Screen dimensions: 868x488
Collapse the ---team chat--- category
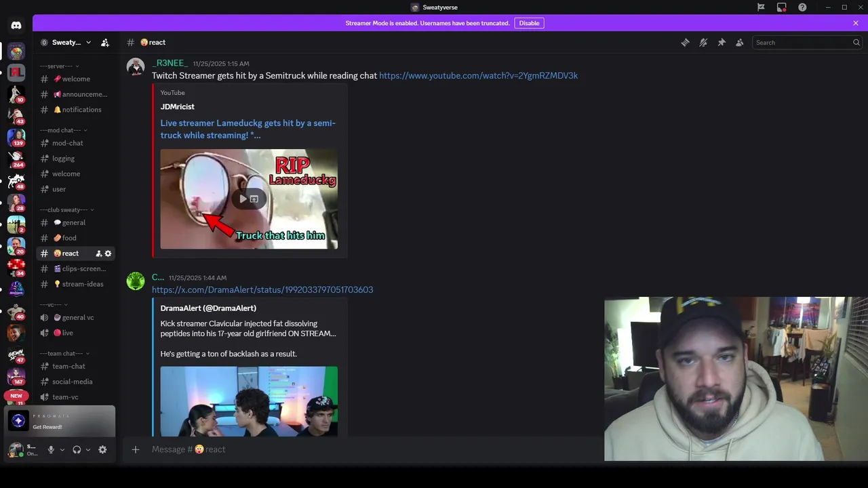click(x=65, y=353)
